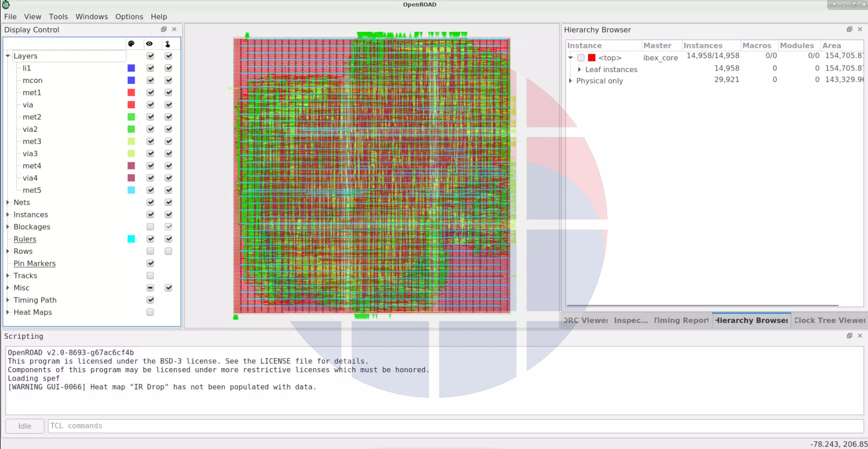
Task: Check the <top> instance checkbox
Action: click(x=581, y=58)
